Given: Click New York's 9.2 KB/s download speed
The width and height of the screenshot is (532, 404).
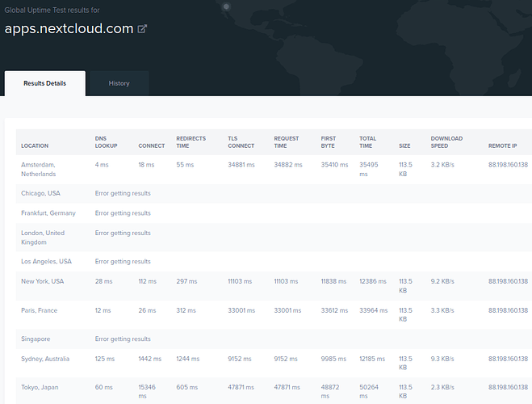Looking at the screenshot, I should [442, 281].
